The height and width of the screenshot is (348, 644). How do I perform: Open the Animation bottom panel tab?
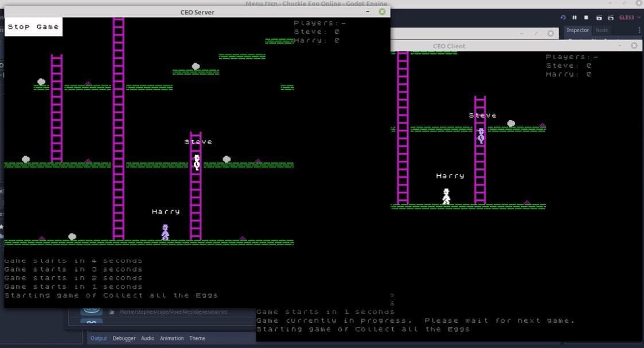point(171,338)
